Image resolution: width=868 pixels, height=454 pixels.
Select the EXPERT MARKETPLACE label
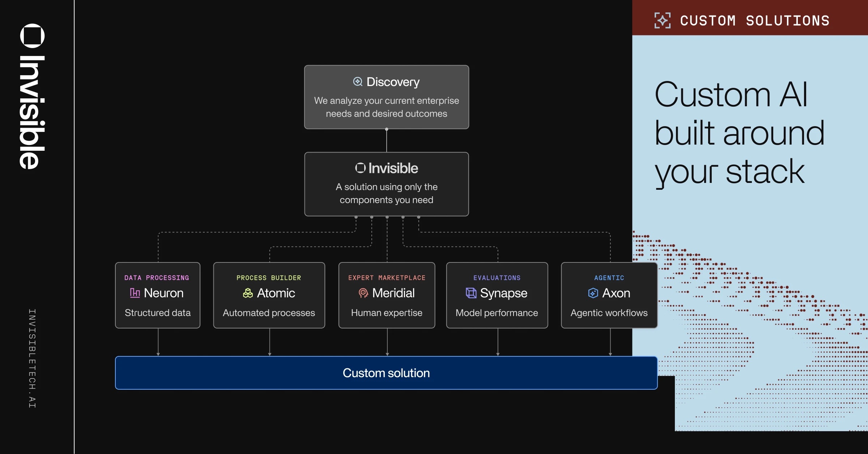pyautogui.click(x=387, y=278)
